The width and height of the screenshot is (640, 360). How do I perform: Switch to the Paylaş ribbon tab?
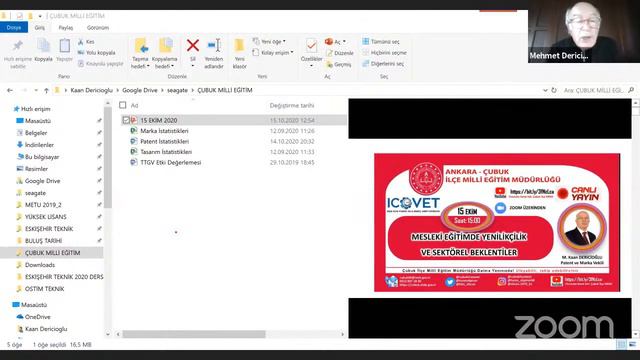click(66, 28)
